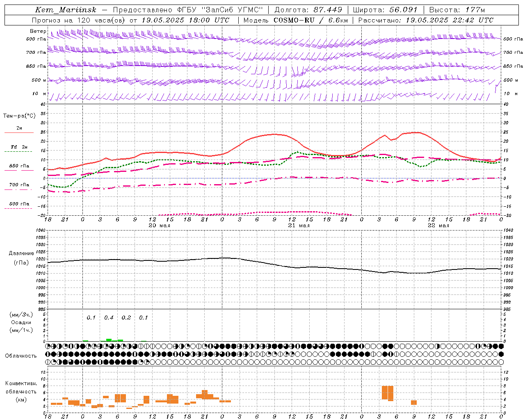The image size is (525, 420).
Task: Click the 850 гПа entry in the temperature legend
Action: [19, 166]
